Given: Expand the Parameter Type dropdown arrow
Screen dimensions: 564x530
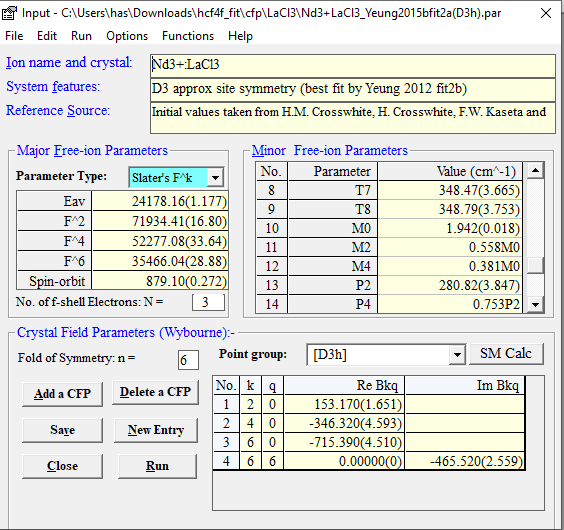Looking at the screenshot, I should point(215,177).
